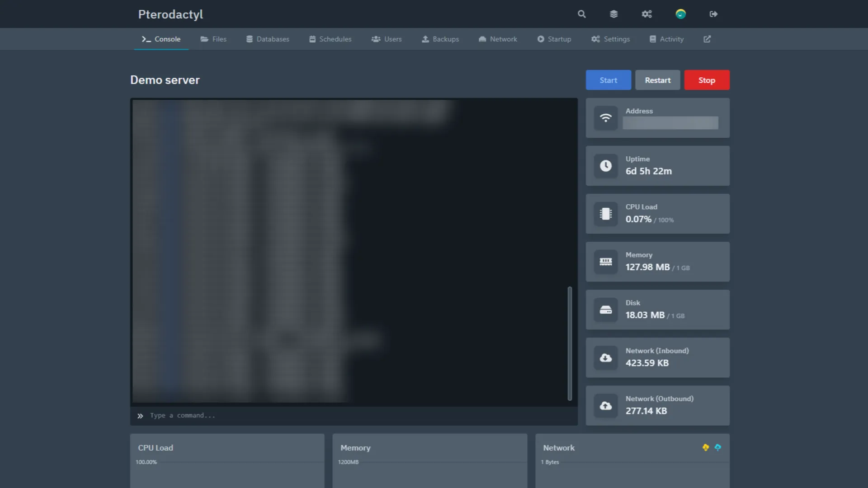Click blue outbound icon in Network graph
Image resolution: width=868 pixels, height=488 pixels.
point(717,447)
